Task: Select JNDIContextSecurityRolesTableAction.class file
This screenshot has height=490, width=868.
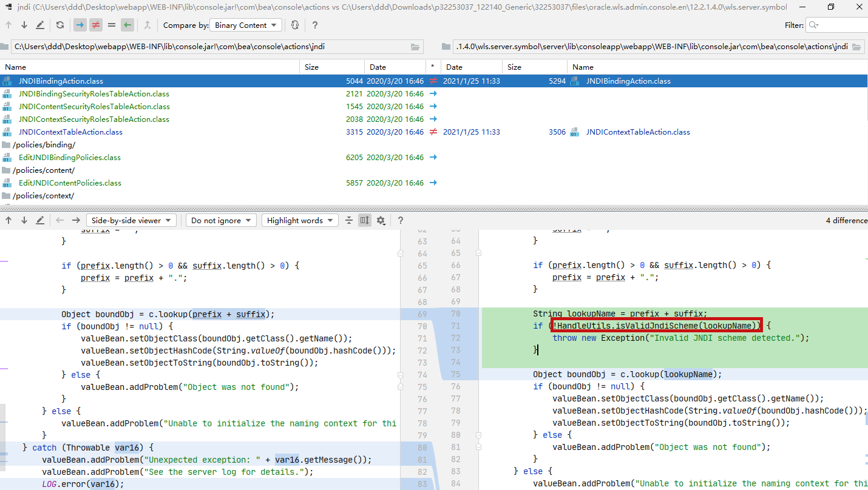Action: click(x=94, y=119)
